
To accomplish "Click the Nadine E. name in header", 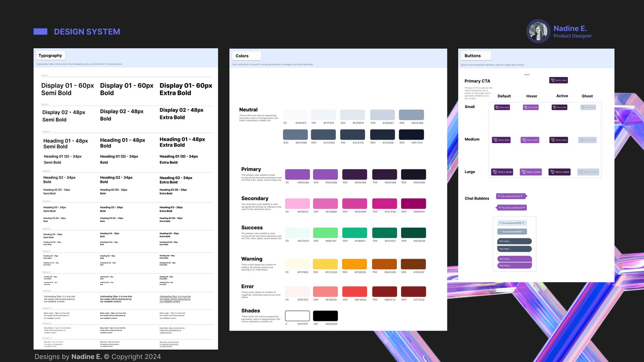I will click(x=570, y=29).
